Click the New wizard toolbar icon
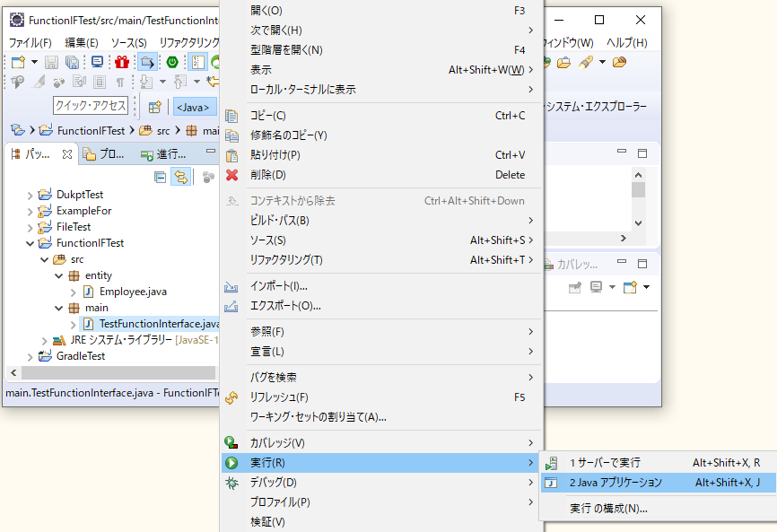 coord(18,63)
